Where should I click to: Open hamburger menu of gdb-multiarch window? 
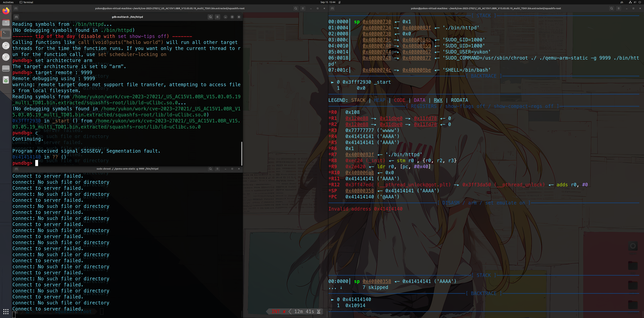tap(217, 17)
